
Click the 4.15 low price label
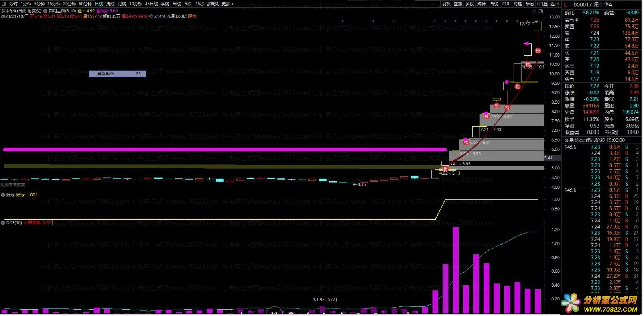tap(362, 184)
